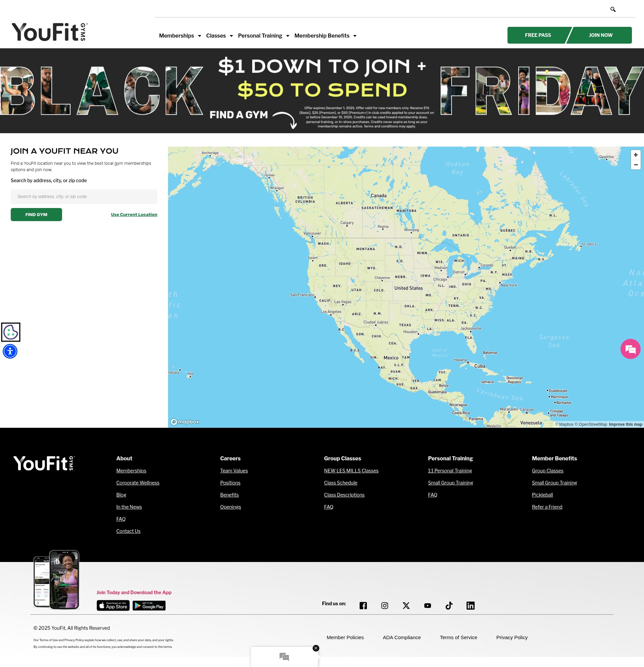The height and width of the screenshot is (667, 644).
Task: Open YouFit Instagram page
Action: (x=384, y=605)
